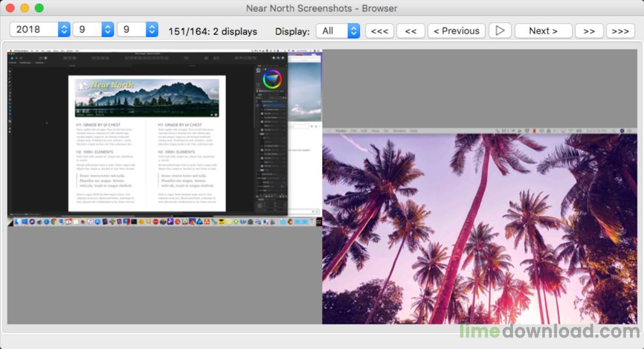
Task: Advance with the Next > button
Action: (x=543, y=31)
